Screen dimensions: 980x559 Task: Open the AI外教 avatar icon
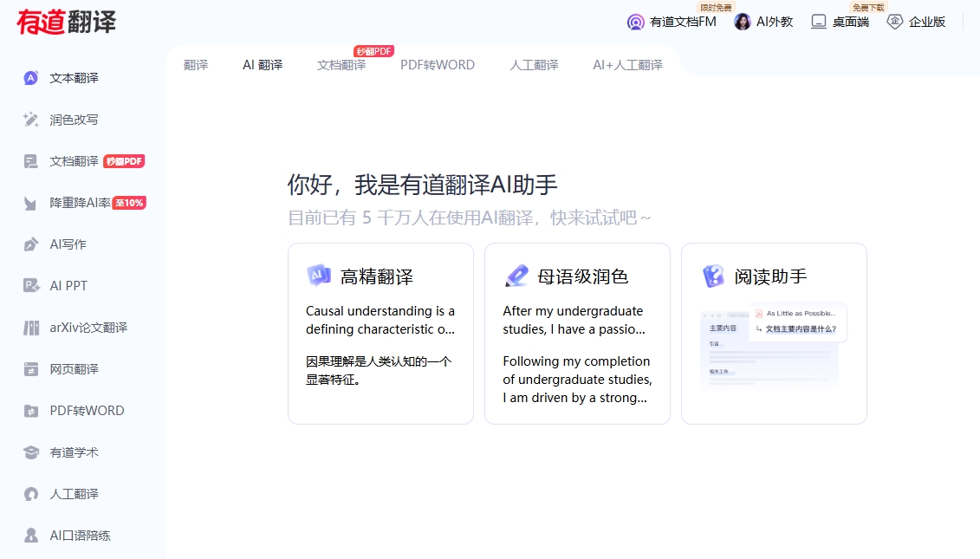(x=743, y=22)
